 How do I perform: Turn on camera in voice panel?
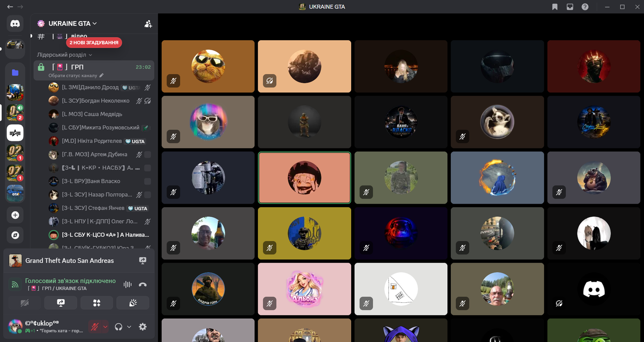[x=25, y=303]
